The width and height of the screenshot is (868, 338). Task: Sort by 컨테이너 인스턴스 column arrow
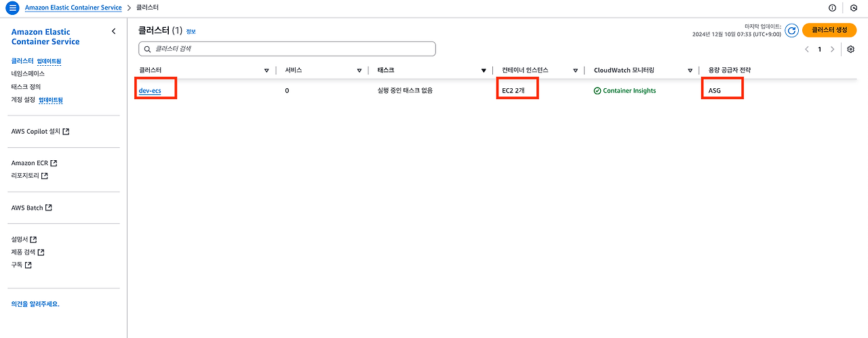point(575,71)
